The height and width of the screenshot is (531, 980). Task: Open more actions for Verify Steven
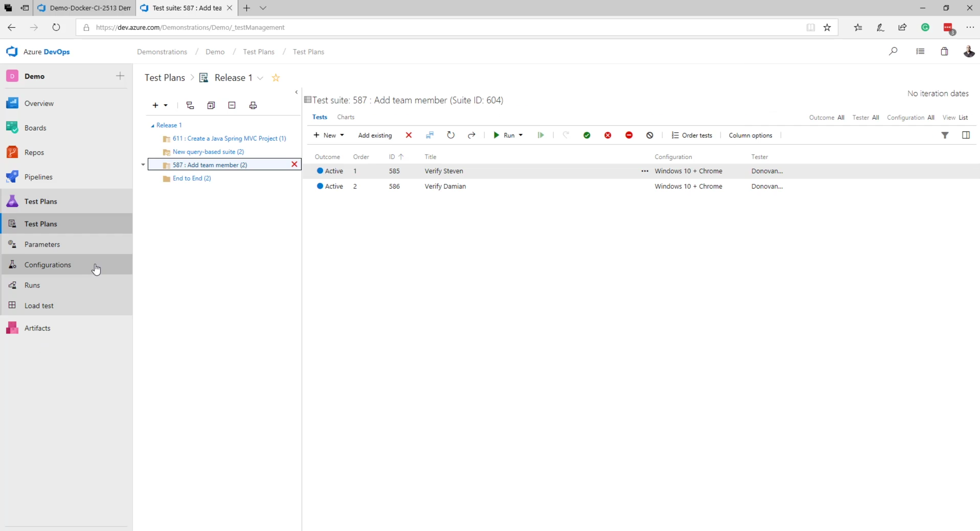(x=645, y=171)
